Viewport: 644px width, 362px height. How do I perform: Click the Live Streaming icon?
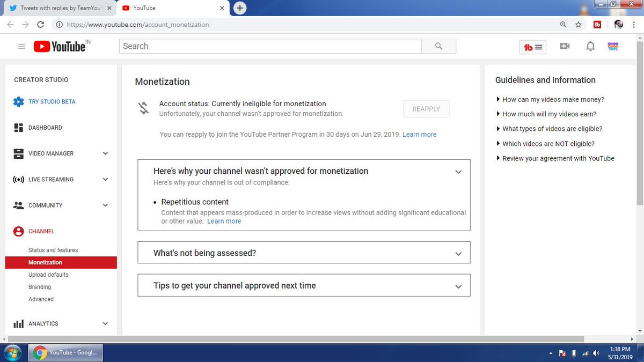[x=18, y=179]
